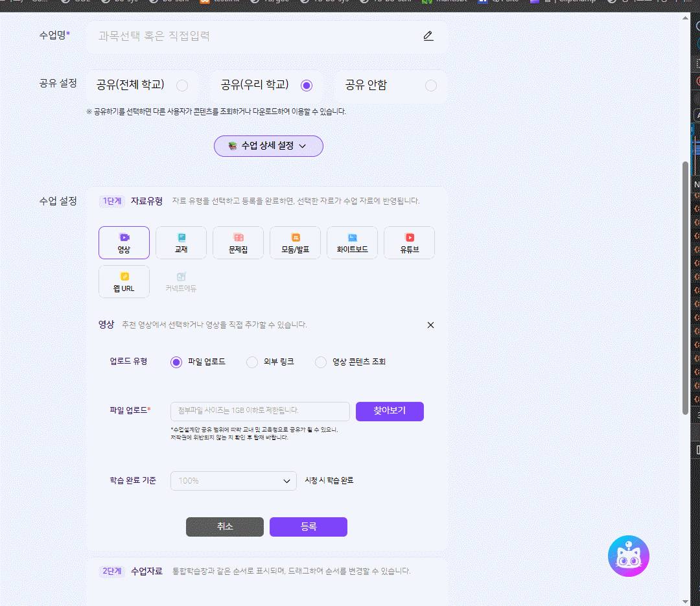The height and width of the screenshot is (606, 700).
Task: Open the cat chatbot floating icon
Action: tap(628, 556)
